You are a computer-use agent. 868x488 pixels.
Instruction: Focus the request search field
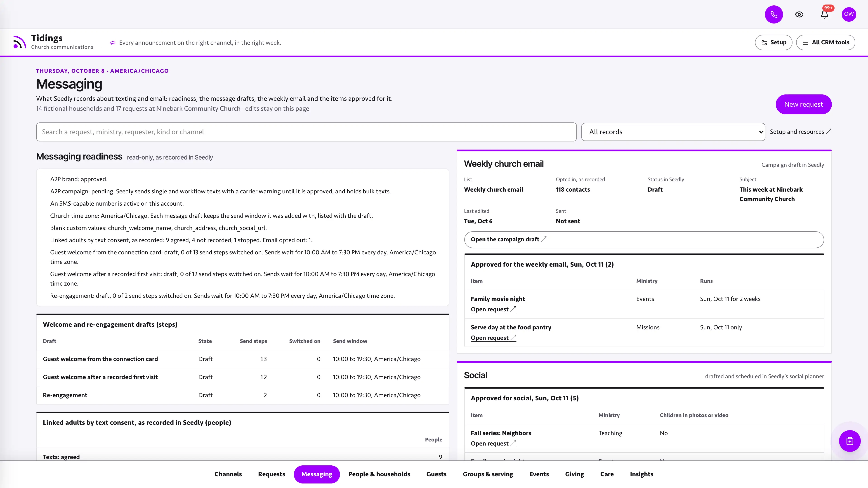[306, 132]
